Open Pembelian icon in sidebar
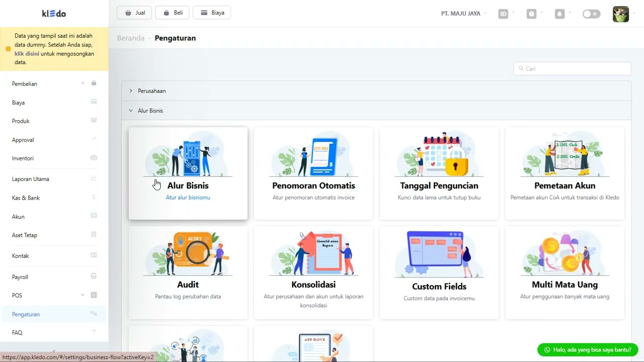Image resolution: width=644 pixels, height=362 pixels. pyautogui.click(x=94, y=83)
